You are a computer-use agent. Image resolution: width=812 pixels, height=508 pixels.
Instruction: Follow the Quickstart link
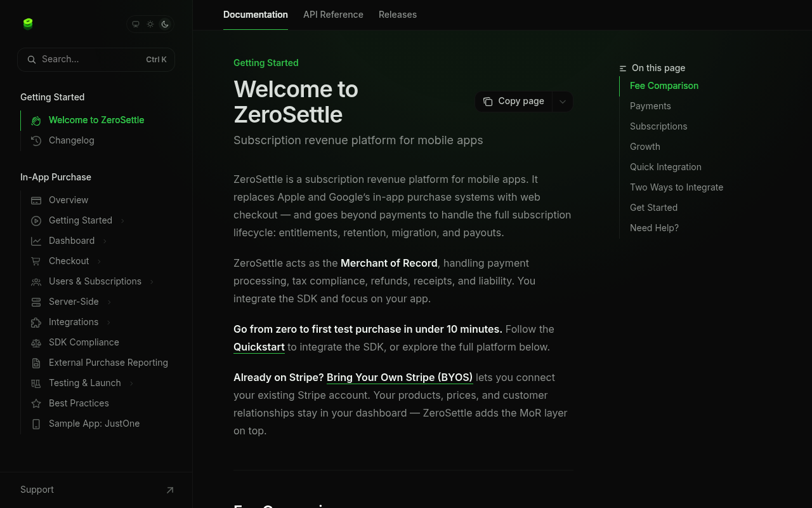tap(259, 347)
